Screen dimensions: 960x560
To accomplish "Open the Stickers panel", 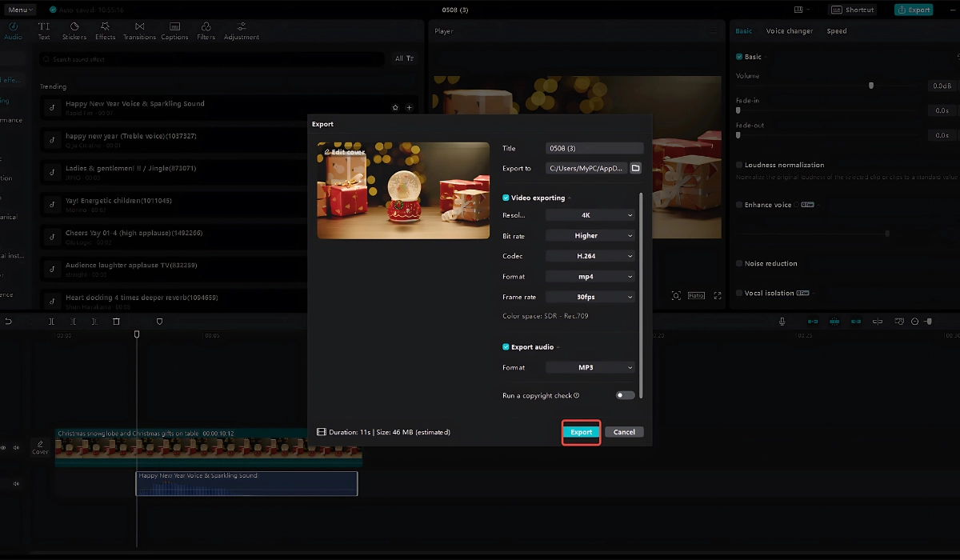I will (x=74, y=31).
